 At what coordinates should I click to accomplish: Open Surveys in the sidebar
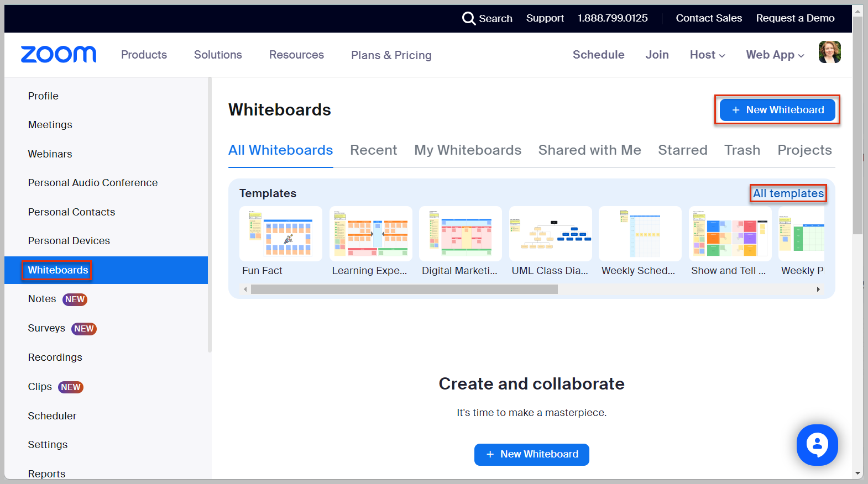tap(46, 328)
